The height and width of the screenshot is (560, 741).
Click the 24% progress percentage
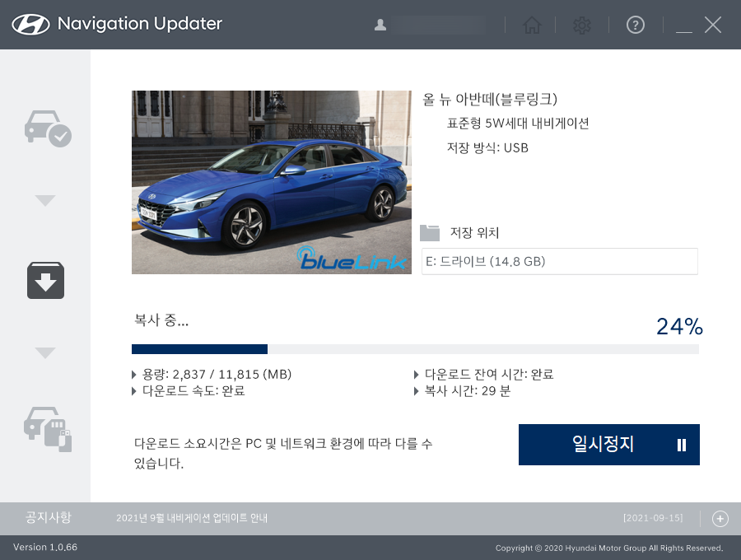pyautogui.click(x=679, y=326)
